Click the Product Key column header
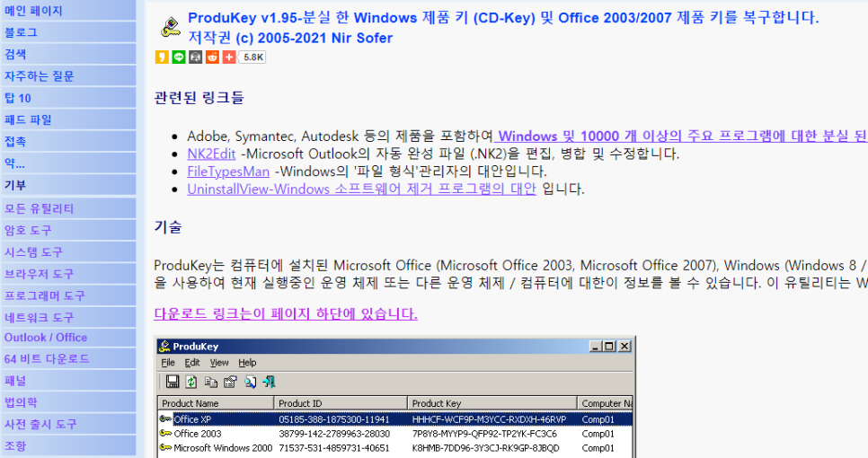Viewport: 868px width, 458px height. (x=492, y=403)
